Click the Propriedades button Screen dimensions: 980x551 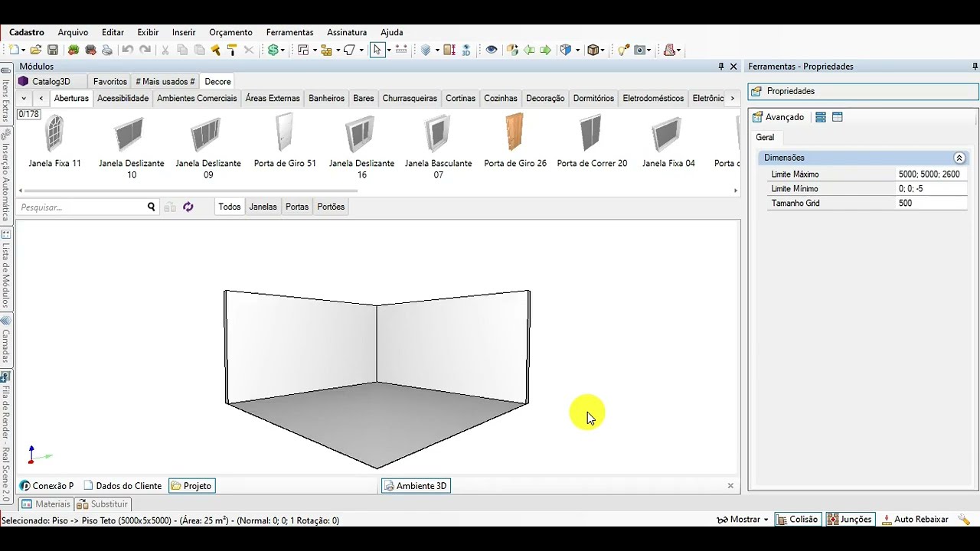pos(863,91)
